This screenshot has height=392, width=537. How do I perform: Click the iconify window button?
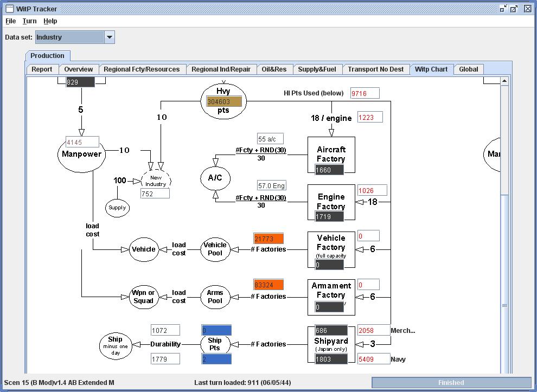tap(503, 9)
